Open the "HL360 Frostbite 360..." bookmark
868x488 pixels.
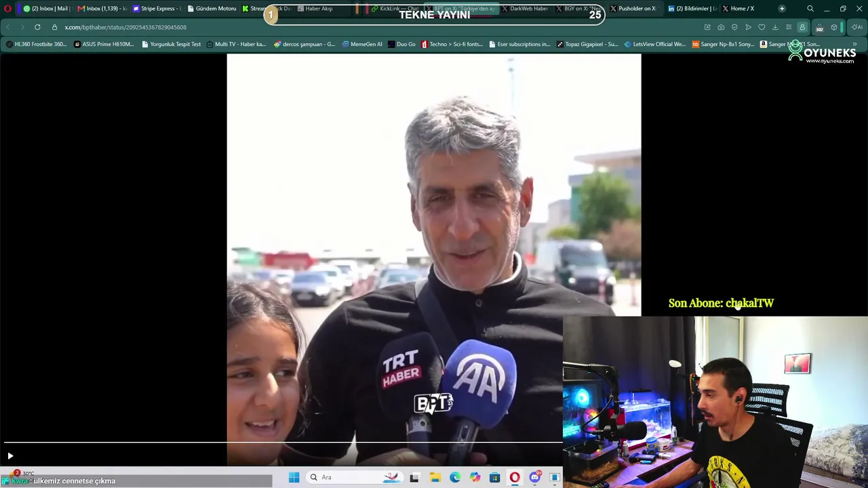click(37, 44)
